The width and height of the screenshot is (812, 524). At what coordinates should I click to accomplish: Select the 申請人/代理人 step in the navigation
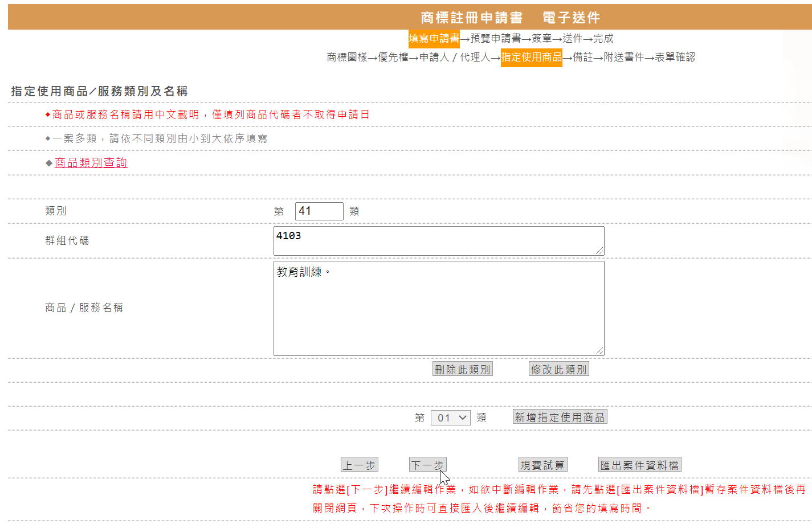(455, 57)
